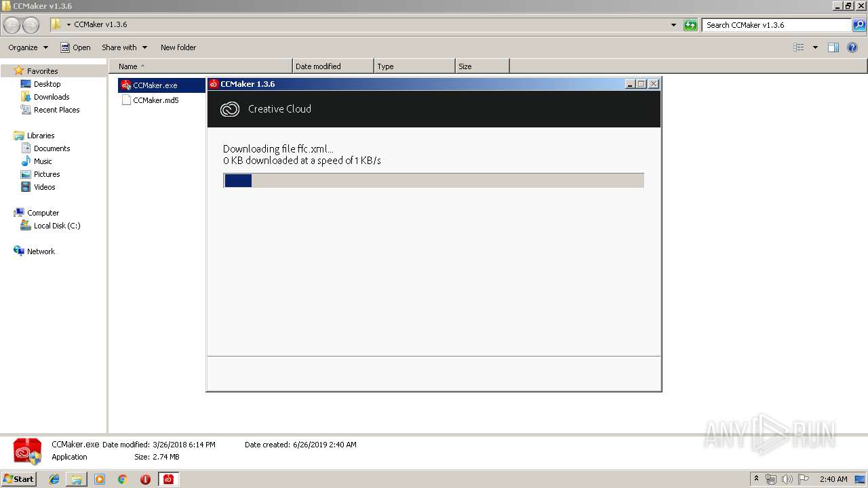
Task: Click the Open toolbar button
Action: click(75, 47)
